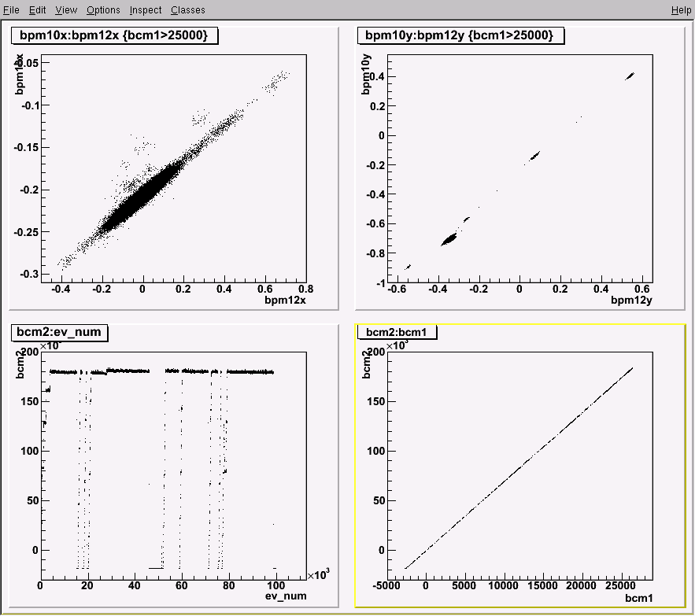The width and height of the screenshot is (695, 616).
Task: Click the ×10³ multiplier by ev_num axis
Action: [x=319, y=575]
